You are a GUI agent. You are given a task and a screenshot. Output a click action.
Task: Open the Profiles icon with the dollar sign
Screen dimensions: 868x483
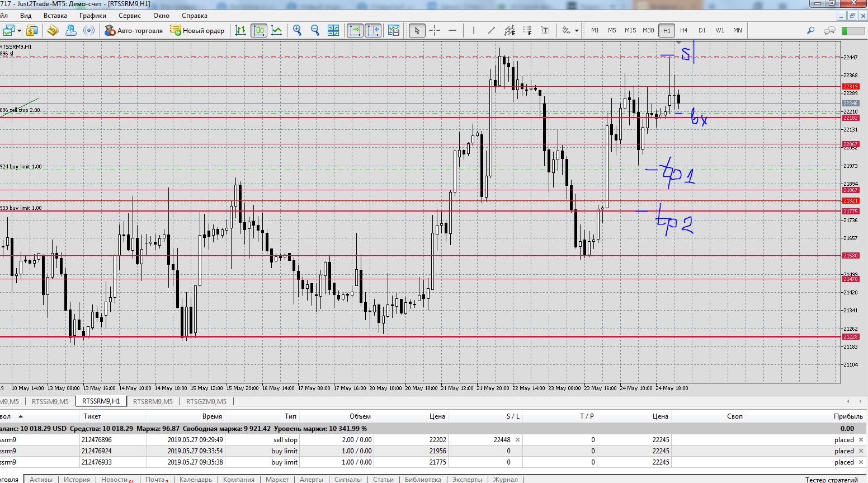tap(32, 30)
